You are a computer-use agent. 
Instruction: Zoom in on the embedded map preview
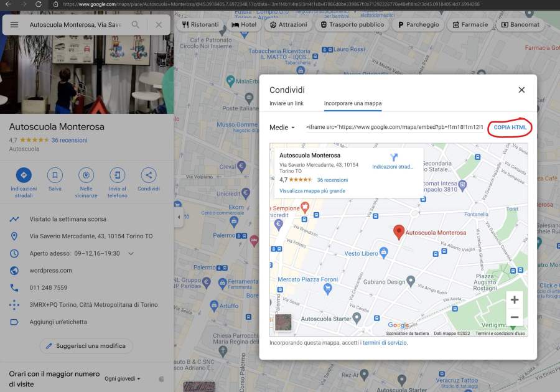pyautogui.click(x=514, y=300)
